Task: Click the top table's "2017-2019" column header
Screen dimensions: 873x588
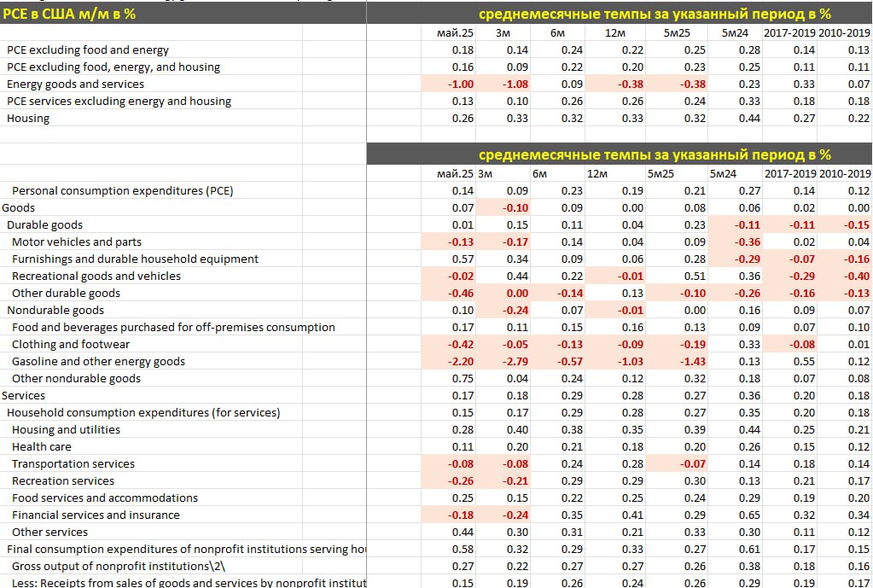Action: click(789, 33)
